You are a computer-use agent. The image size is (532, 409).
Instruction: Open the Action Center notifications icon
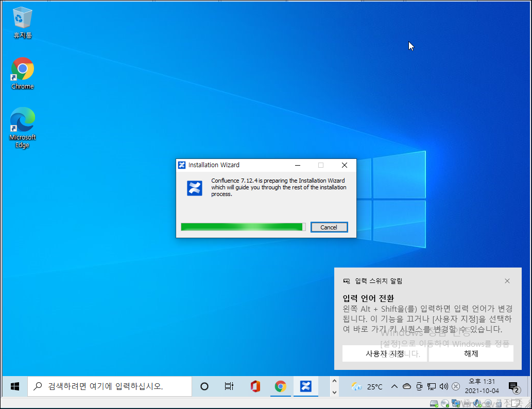(513, 387)
